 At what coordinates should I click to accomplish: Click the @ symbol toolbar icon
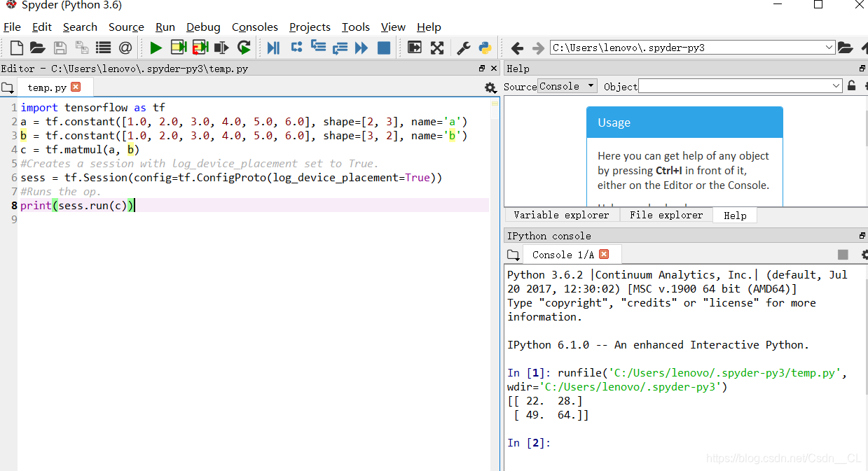coord(125,48)
